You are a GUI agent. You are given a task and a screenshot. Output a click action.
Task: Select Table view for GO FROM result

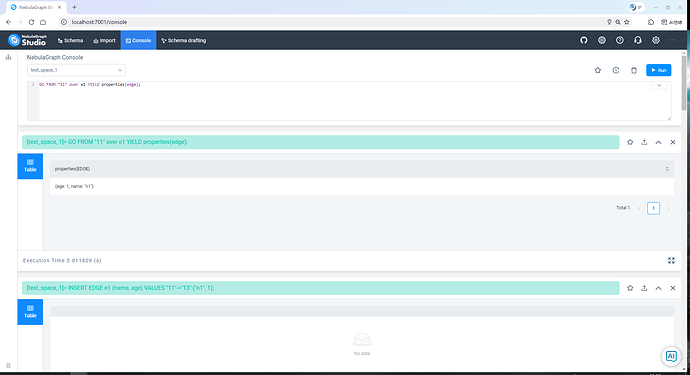[x=30, y=166]
